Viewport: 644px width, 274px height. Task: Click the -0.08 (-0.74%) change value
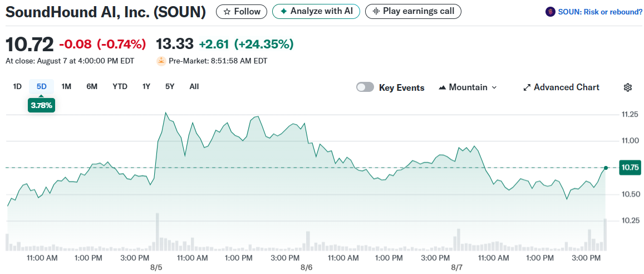coord(102,44)
